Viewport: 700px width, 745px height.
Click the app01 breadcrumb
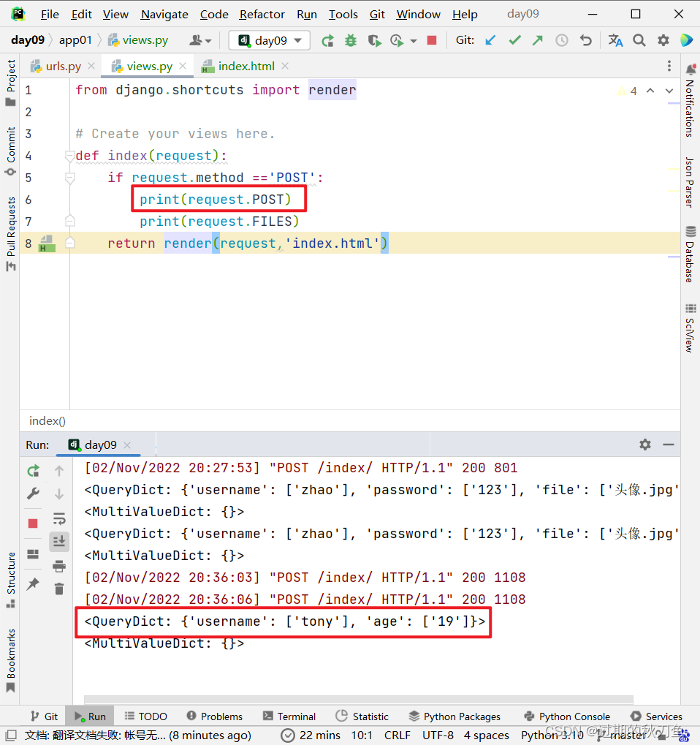point(75,40)
